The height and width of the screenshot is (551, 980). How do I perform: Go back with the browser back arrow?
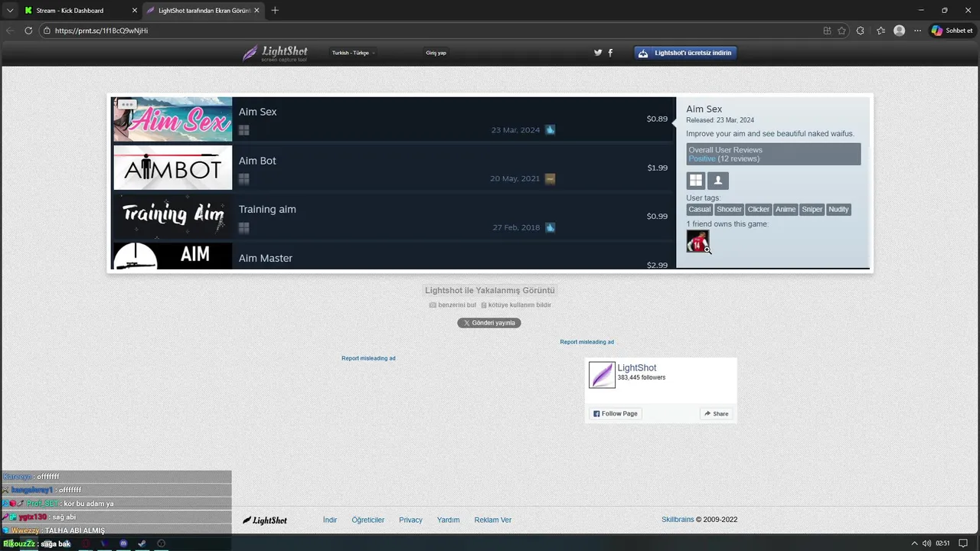point(10,31)
